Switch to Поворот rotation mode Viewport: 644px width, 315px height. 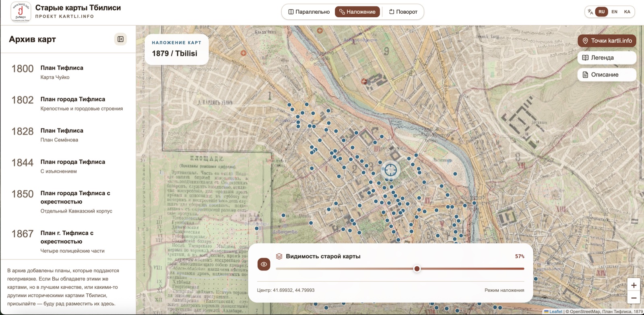pos(403,12)
